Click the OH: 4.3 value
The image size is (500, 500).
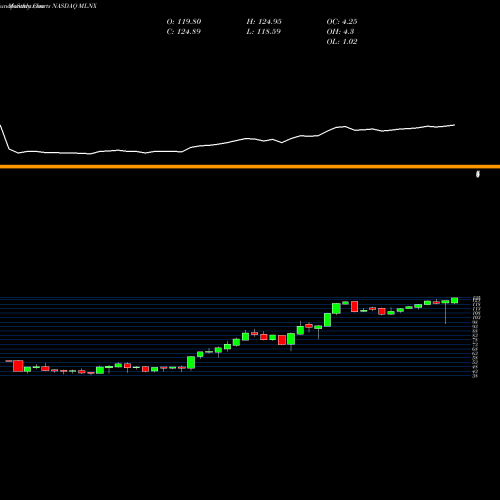(340, 32)
